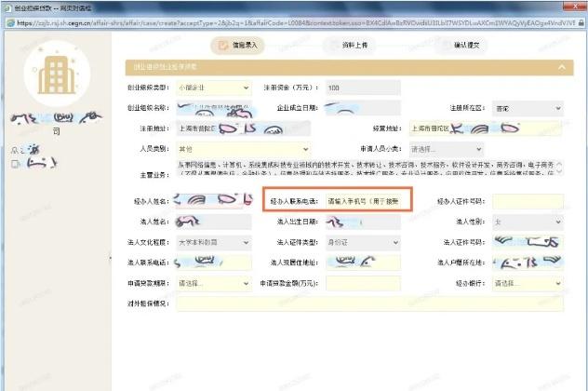Image resolution: width=588 pixels, height=391 pixels.
Task: Open the 经办银行 dropdown
Action: [528, 282]
